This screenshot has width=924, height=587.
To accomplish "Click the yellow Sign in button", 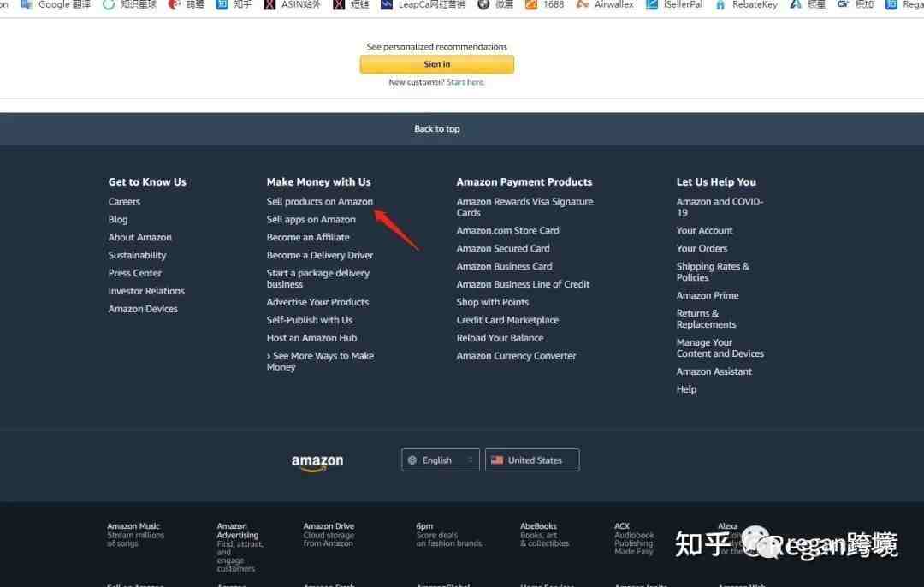I will (436, 64).
